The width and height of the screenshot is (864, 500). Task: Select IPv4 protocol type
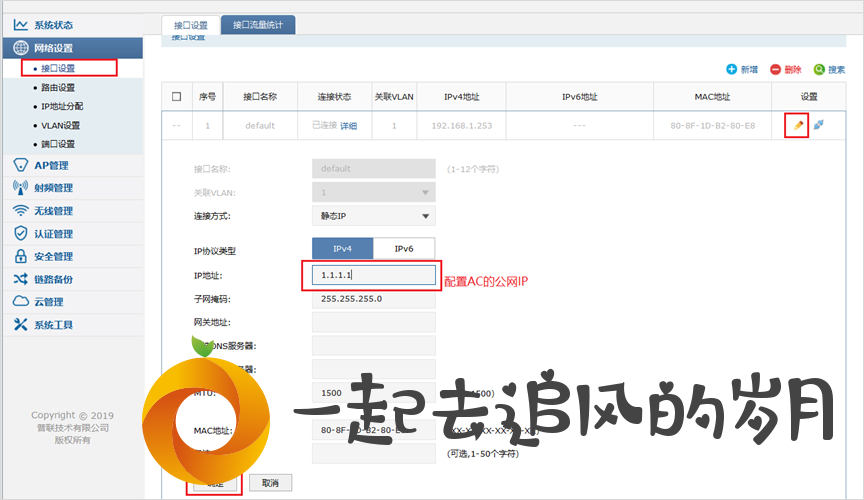(342, 249)
